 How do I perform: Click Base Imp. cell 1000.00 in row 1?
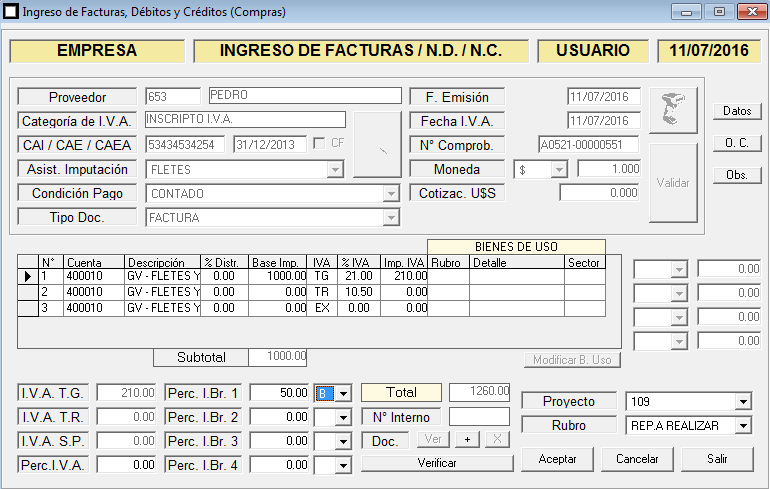point(277,276)
